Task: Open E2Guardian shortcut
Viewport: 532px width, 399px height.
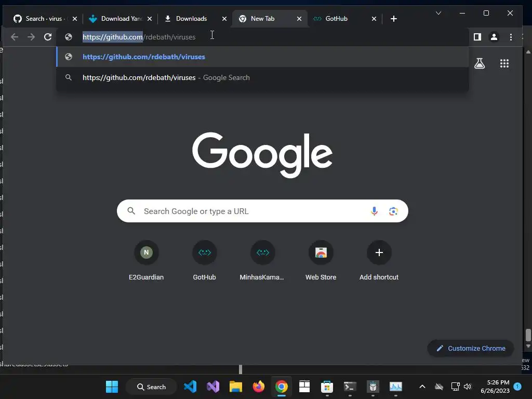Action: coord(146,261)
